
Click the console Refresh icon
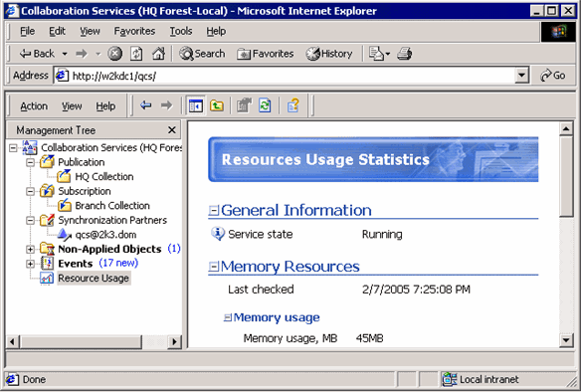pos(265,106)
